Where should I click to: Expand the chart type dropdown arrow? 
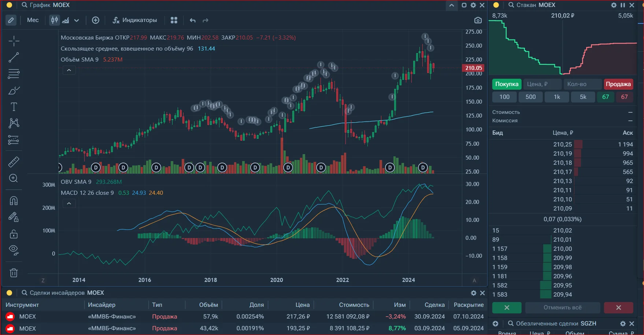[77, 20]
